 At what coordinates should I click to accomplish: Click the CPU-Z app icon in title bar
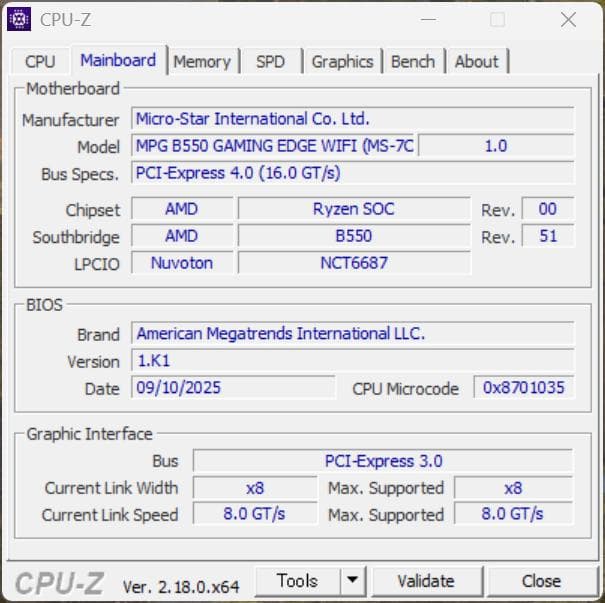(19, 19)
